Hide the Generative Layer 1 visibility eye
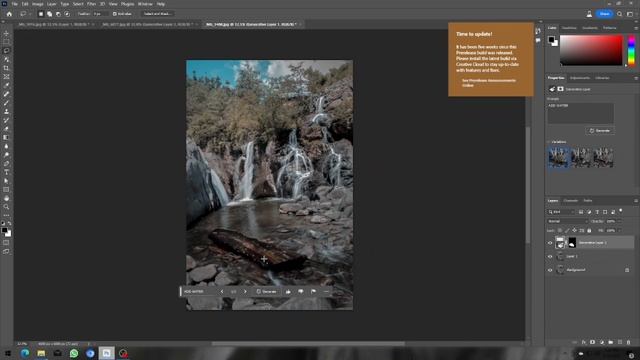 pyautogui.click(x=550, y=243)
